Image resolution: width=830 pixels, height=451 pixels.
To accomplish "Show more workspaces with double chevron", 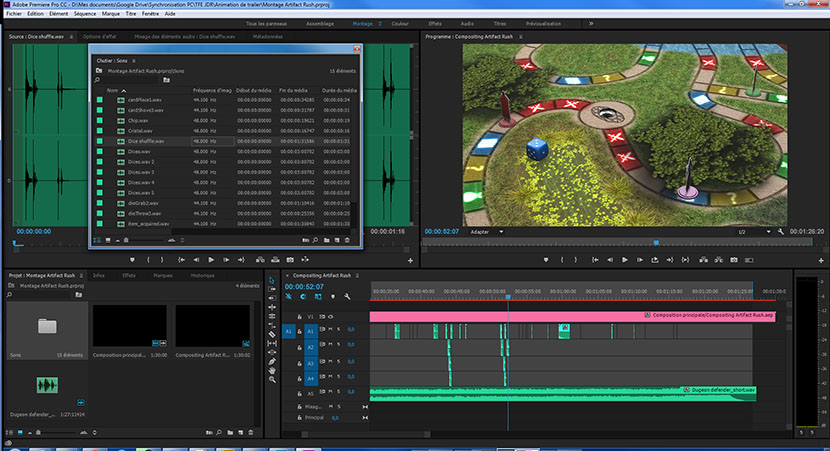I will coord(591,23).
